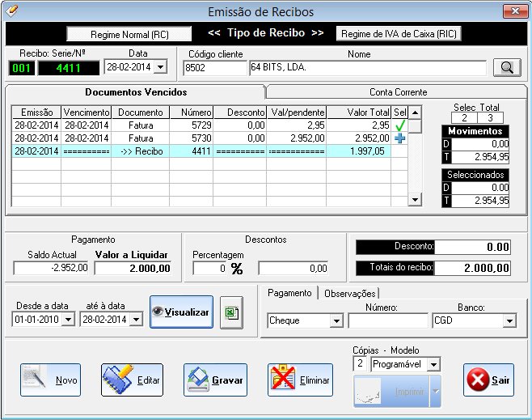
Task: Click the magnifier search client icon
Action: [506, 68]
